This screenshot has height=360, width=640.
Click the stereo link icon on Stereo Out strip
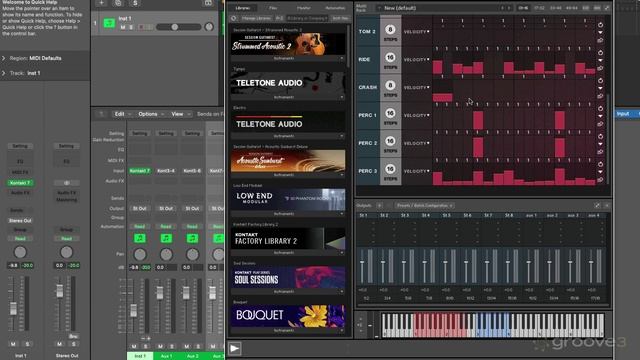pyautogui.click(x=67, y=183)
